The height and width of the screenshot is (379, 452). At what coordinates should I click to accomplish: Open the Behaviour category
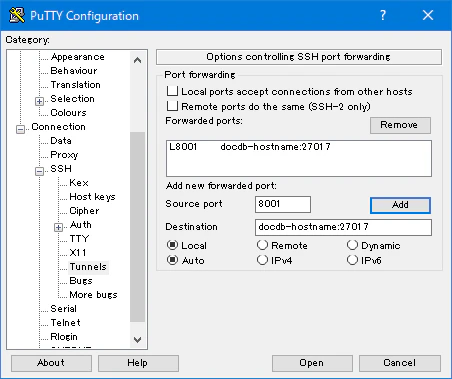74,71
